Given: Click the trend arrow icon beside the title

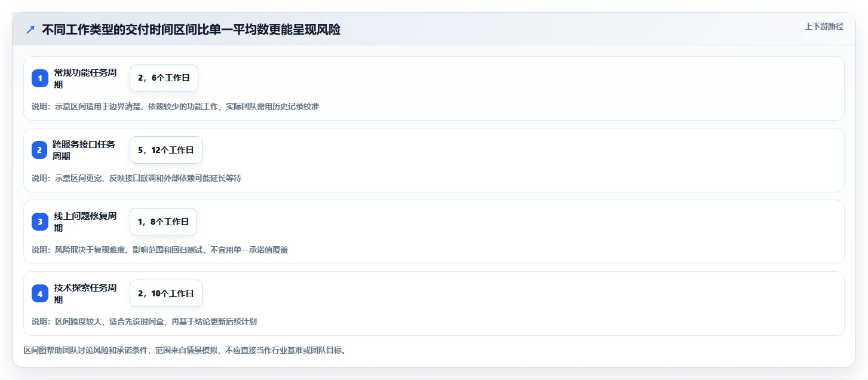Looking at the screenshot, I should point(30,30).
